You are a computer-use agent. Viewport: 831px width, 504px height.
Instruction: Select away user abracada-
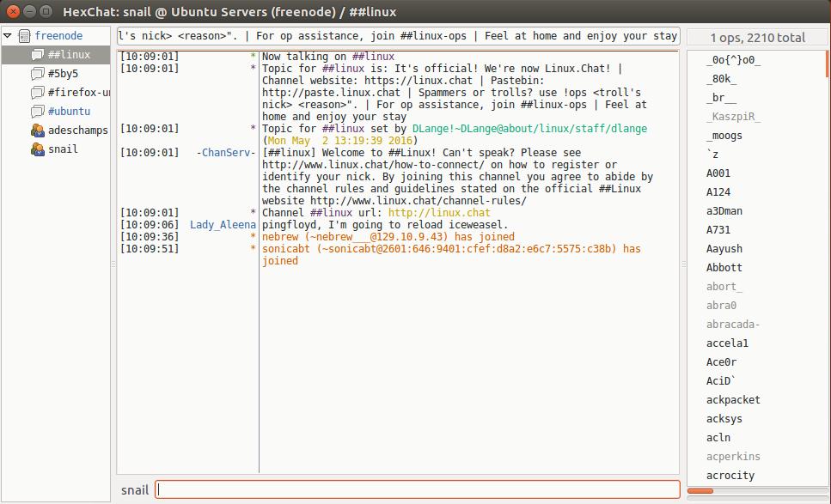733,325
